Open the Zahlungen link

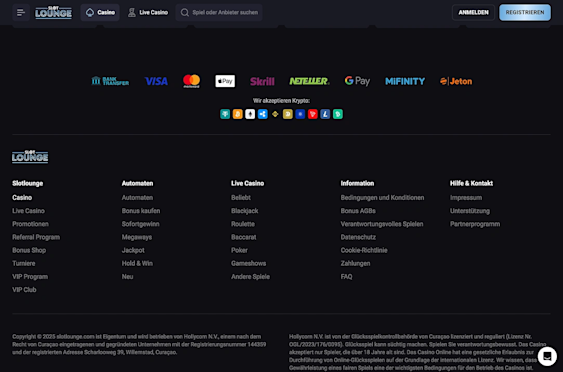point(355,264)
